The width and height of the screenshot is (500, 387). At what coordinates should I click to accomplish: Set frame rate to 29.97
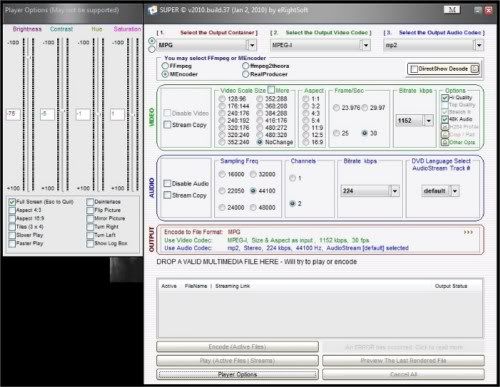(365, 108)
